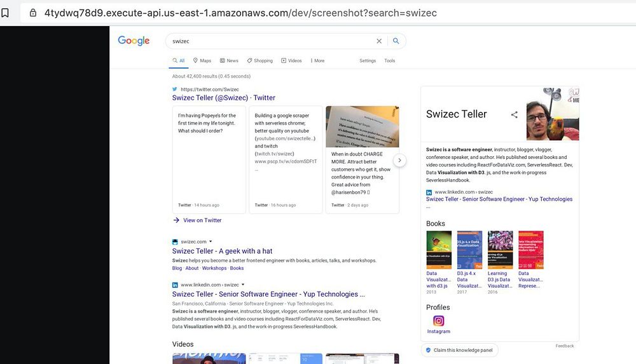Click the next arrow on the tweets carousel
Screen dimensions: 636x364
(x=399, y=160)
